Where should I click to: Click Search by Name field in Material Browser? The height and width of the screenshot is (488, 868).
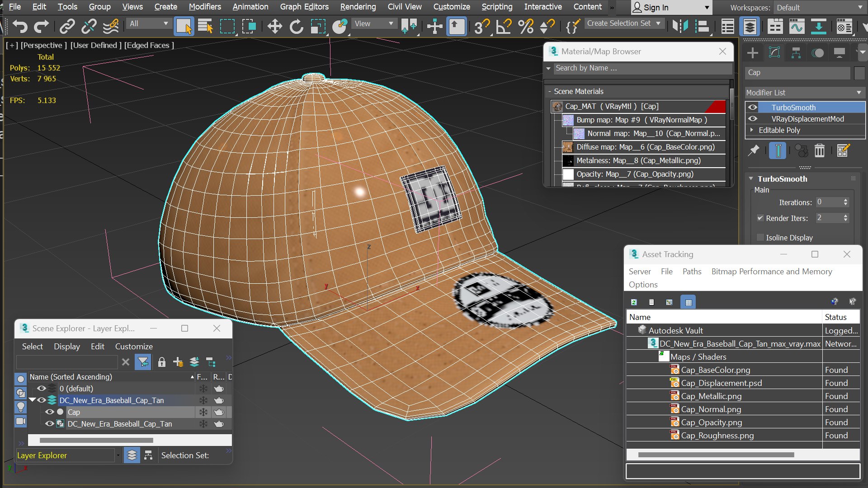pos(642,68)
